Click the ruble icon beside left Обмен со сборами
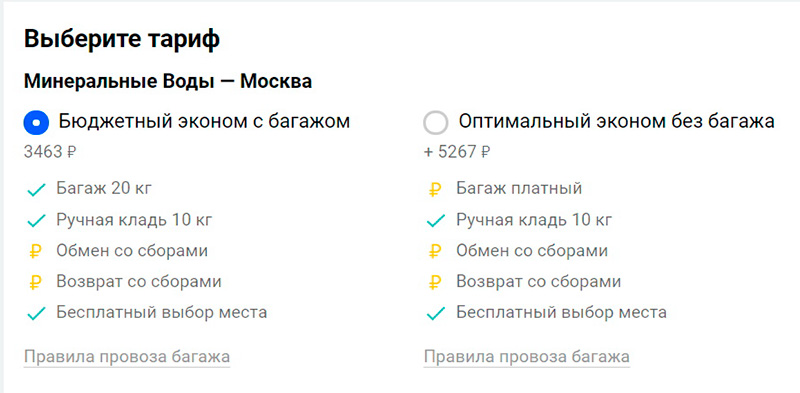 coord(35,252)
